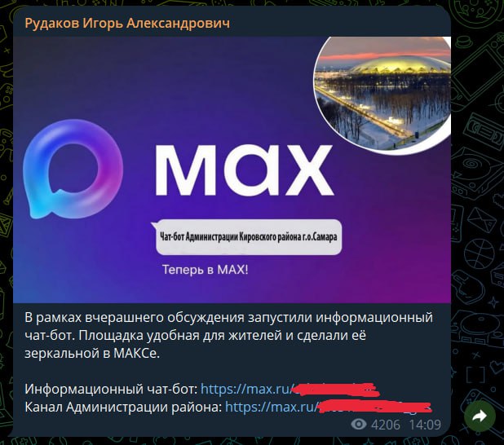Click the MAX ring speech-bubble logo
This screenshot has width=504, height=445.
[x=73, y=170]
